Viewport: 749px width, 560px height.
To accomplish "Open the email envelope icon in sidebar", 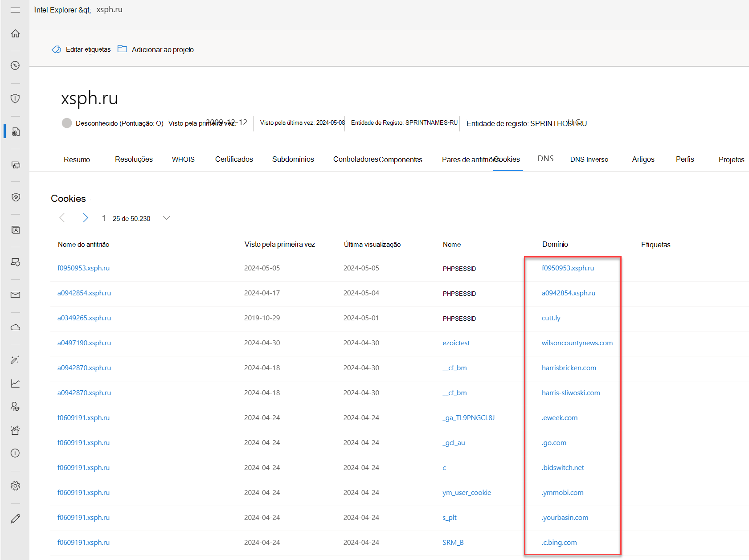I will (15, 294).
